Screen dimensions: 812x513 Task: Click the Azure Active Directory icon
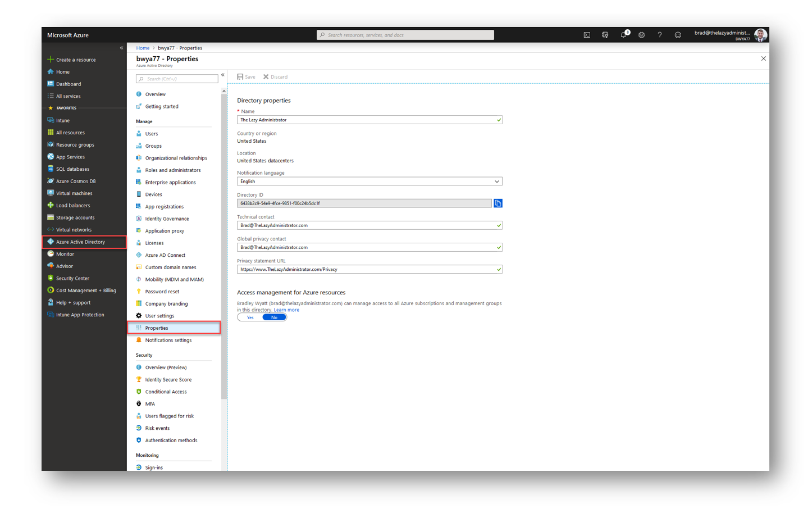[51, 242]
